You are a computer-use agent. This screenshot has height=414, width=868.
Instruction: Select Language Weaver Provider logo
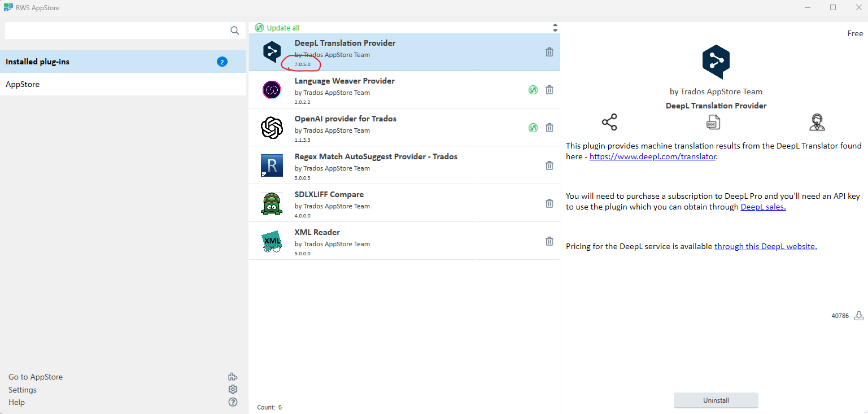point(272,90)
